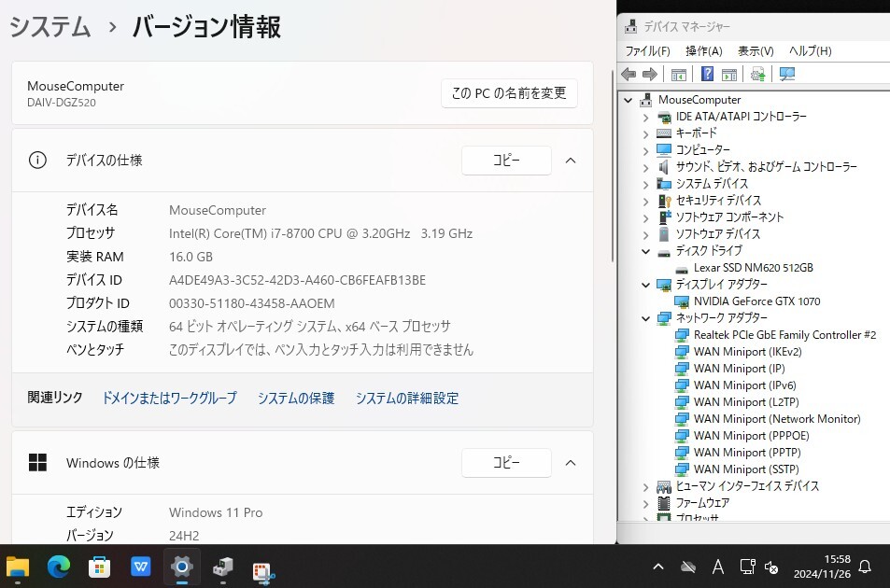Open the システムの詳細設定 link
This screenshot has width=890, height=588.
407,398
